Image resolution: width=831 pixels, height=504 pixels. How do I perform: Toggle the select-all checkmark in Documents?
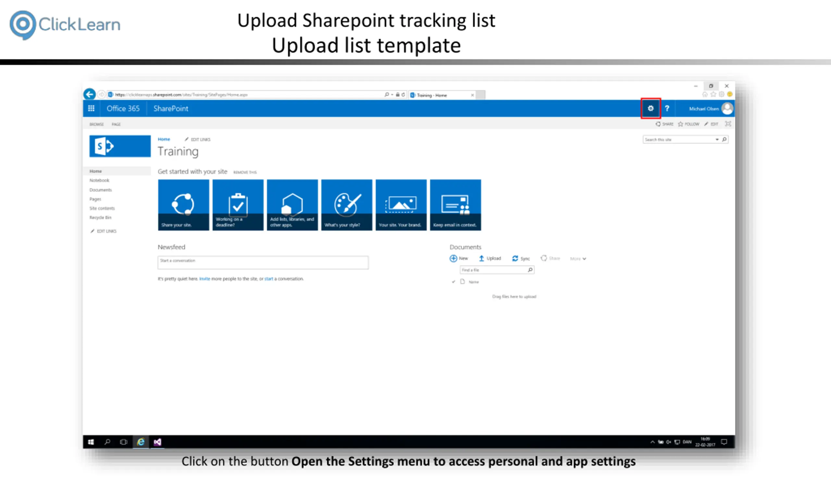tap(453, 281)
